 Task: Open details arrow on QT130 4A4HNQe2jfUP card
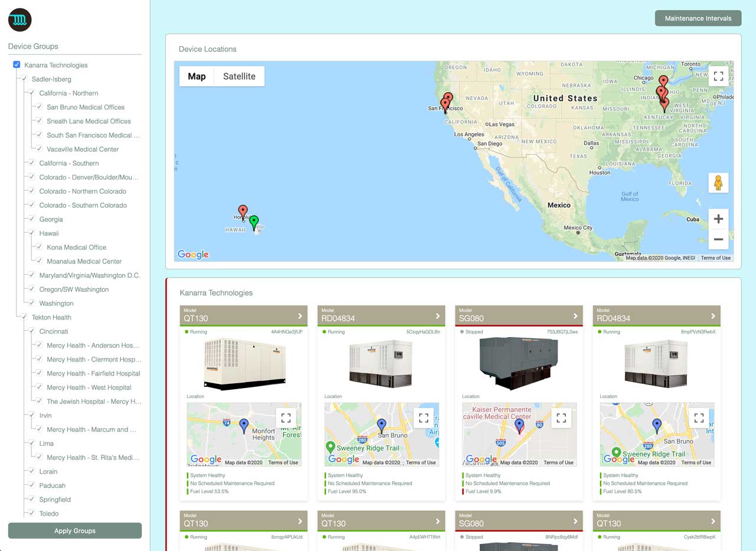[x=300, y=316]
